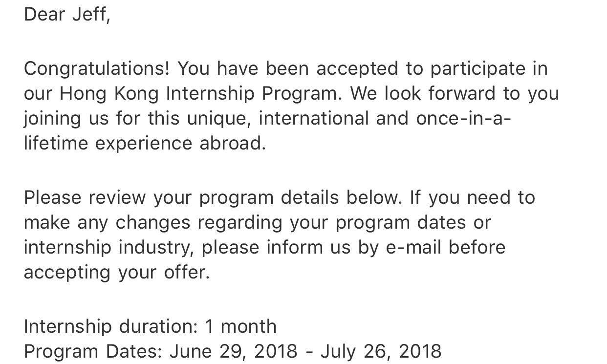Image resolution: width=607 pixels, height=364 pixels.
Task: Tap the words "We look forward to you"
Action: 455,94
